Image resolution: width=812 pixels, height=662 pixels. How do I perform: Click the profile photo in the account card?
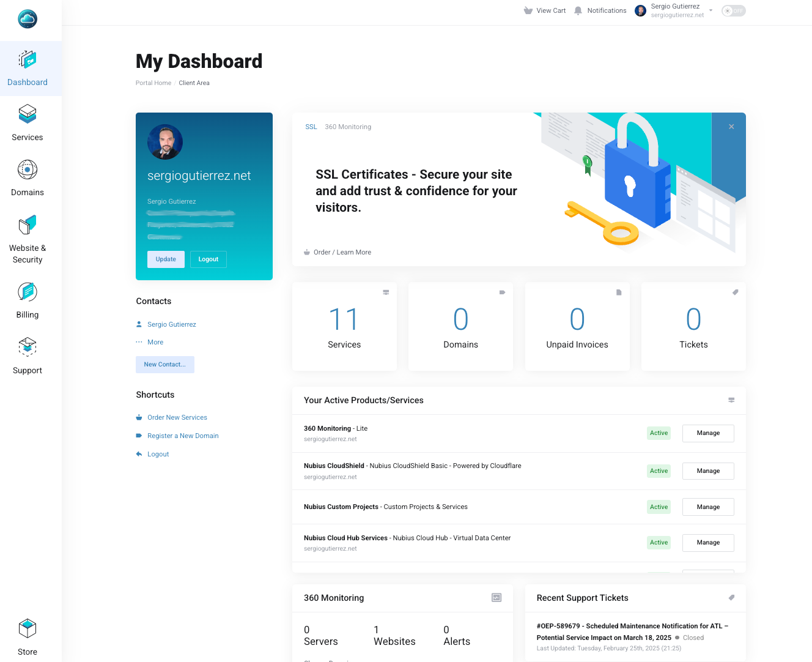165,142
